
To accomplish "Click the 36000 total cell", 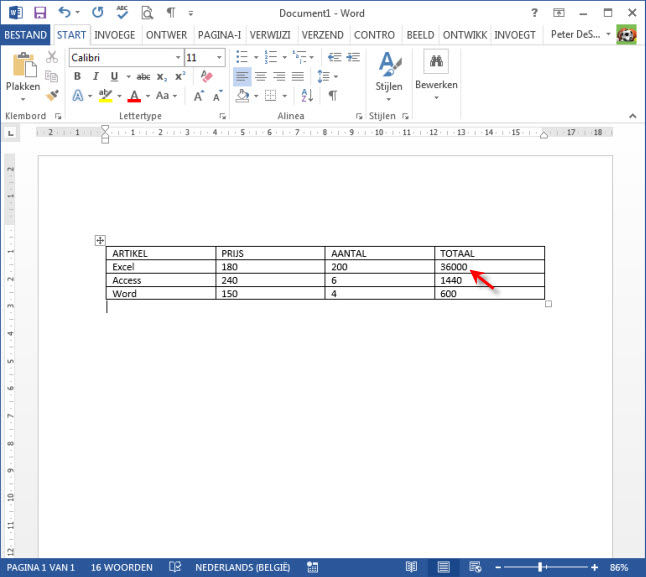I will click(489, 266).
